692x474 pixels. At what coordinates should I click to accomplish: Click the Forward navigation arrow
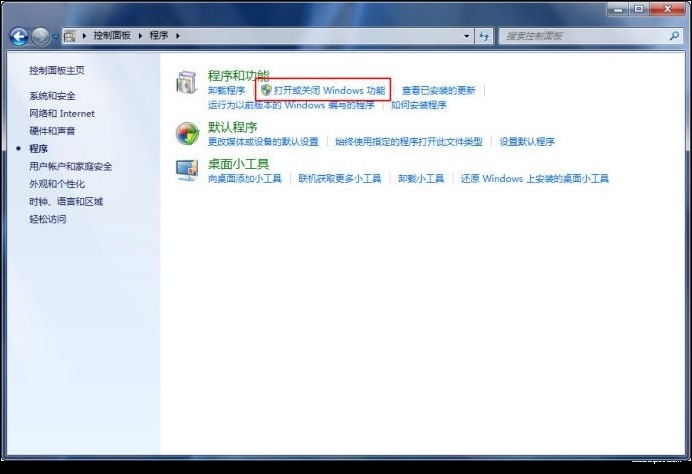pyautogui.click(x=40, y=37)
